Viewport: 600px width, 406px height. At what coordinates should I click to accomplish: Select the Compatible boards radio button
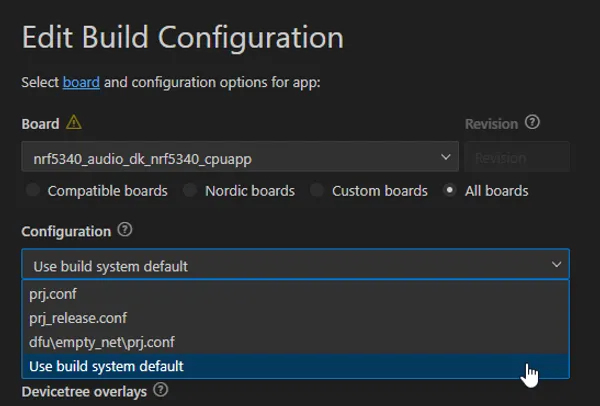[33, 190]
